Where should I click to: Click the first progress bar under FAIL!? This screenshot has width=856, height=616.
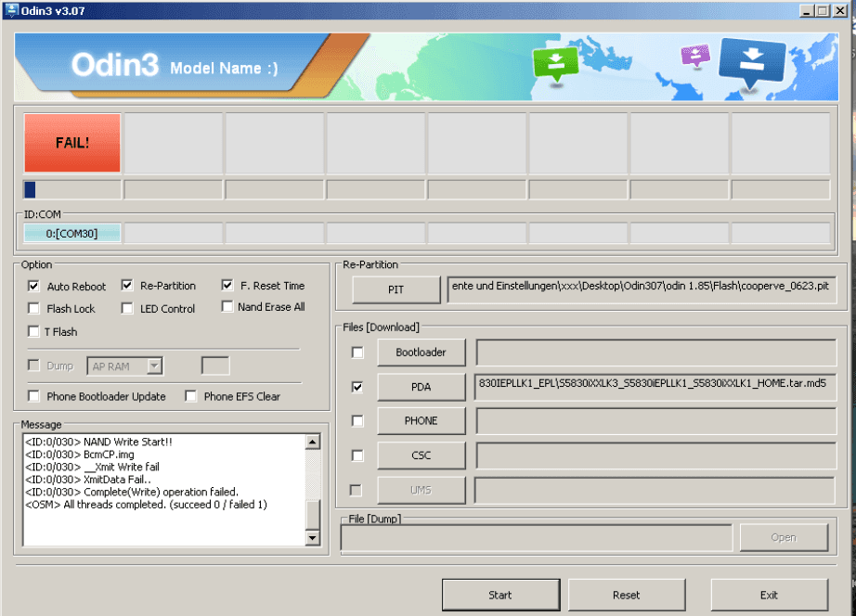pyautogui.click(x=72, y=189)
